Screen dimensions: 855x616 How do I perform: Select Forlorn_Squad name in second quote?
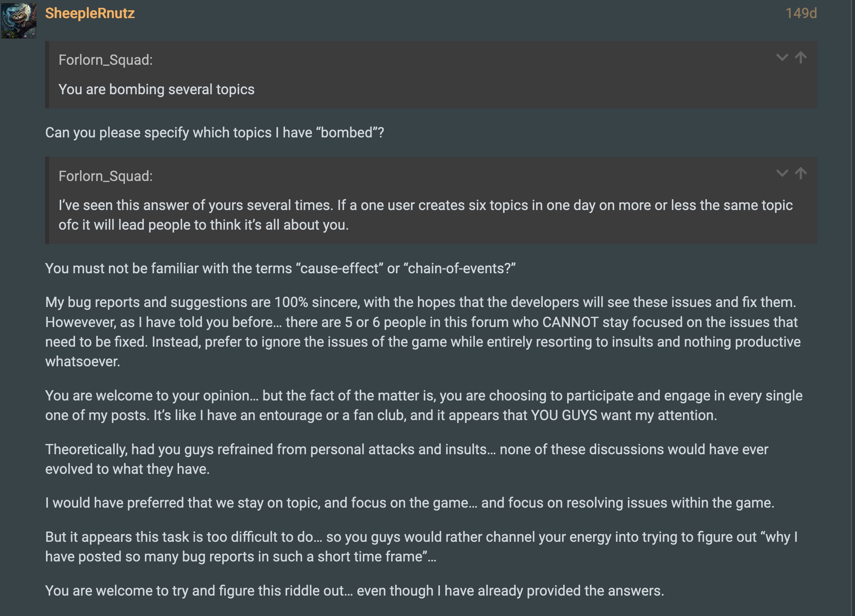click(x=105, y=176)
